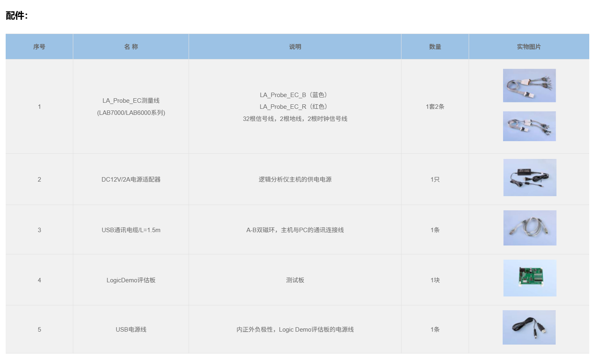Click the 测试板 description cell
601x364 pixels.
[295, 280]
